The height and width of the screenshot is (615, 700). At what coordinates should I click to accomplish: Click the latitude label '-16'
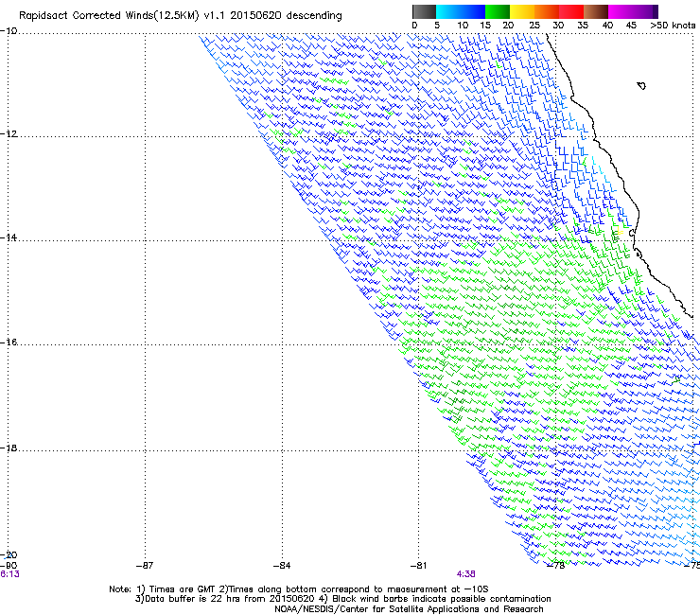(x=9, y=343)
